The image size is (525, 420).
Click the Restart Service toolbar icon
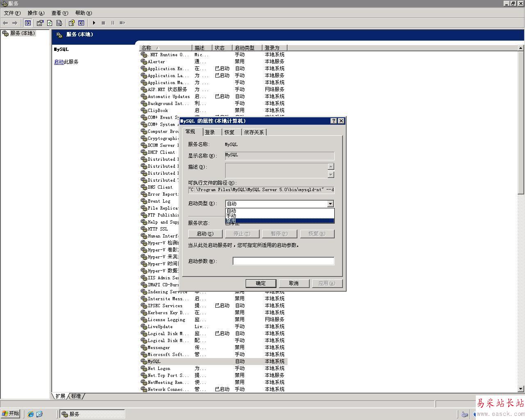click(122, 23)
